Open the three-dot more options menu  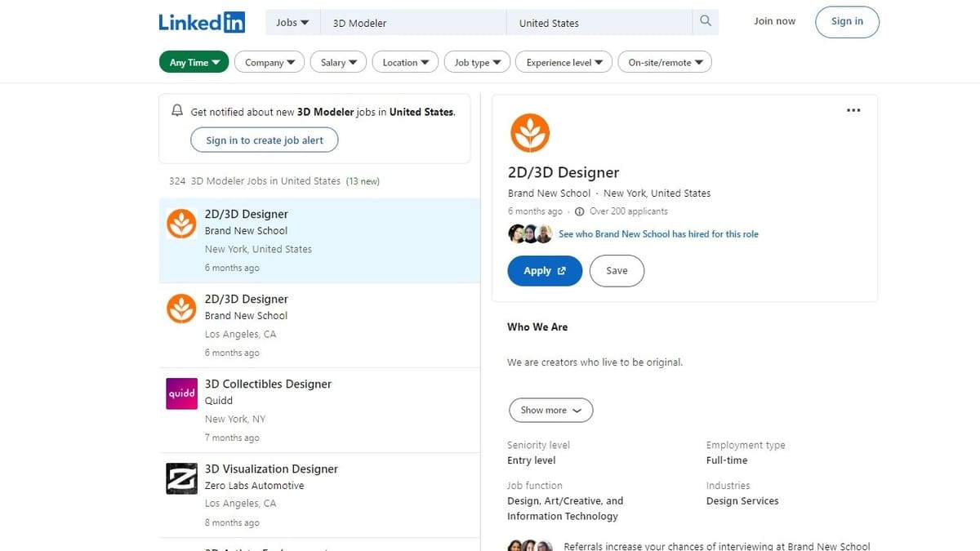[853, 110]
